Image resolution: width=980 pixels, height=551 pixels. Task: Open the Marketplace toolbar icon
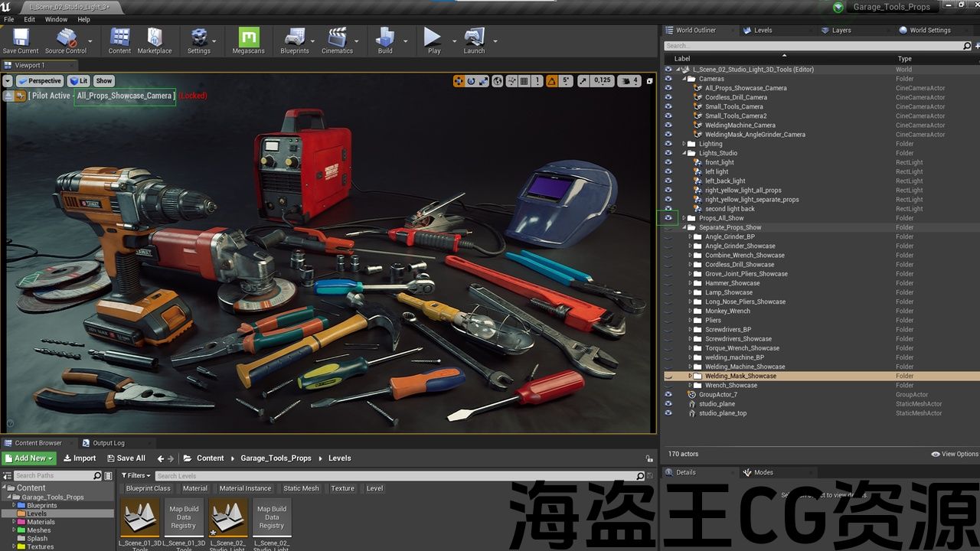[155, 41]
